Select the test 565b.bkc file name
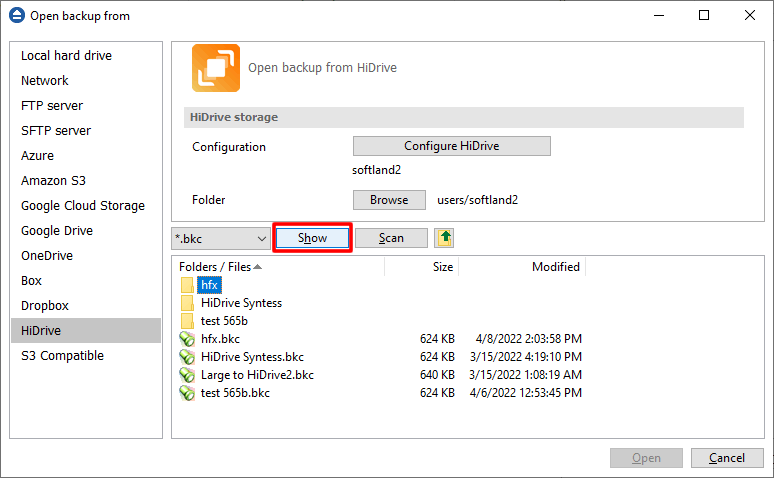This screenshot has height=478, width=774. coord(235,393)
